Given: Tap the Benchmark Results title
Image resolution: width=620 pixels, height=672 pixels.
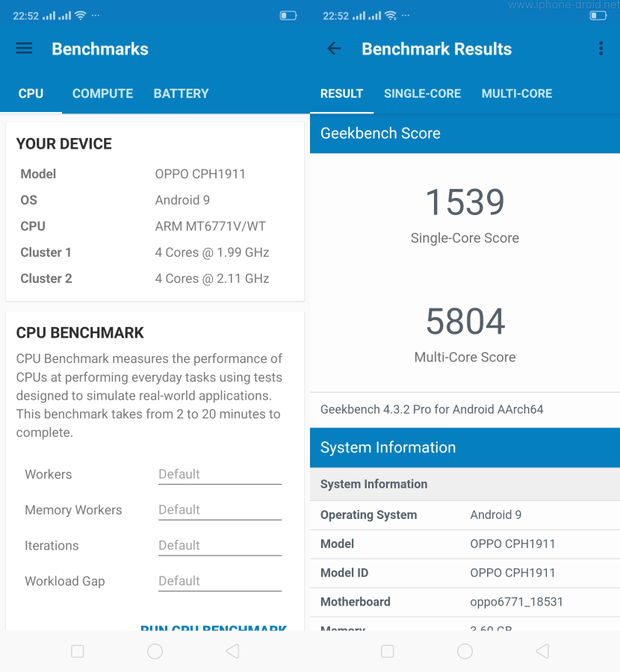Looking at the screenshot, I should point(436,49).
